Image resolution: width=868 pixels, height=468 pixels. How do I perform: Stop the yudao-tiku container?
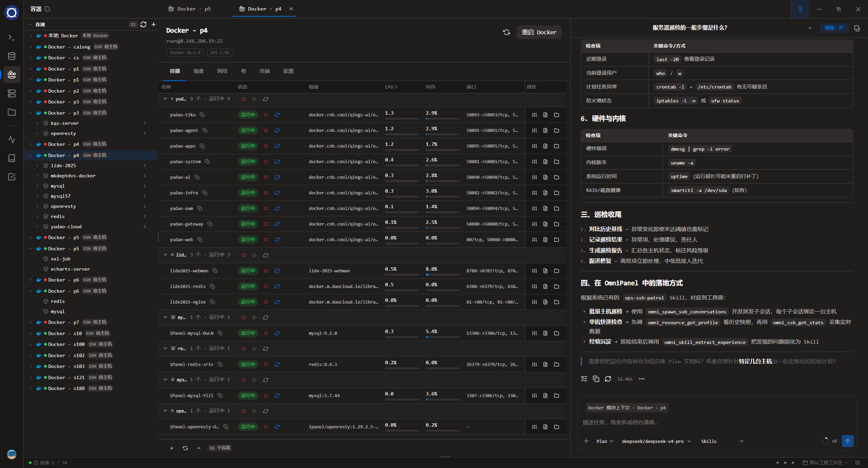coord(266,115)
